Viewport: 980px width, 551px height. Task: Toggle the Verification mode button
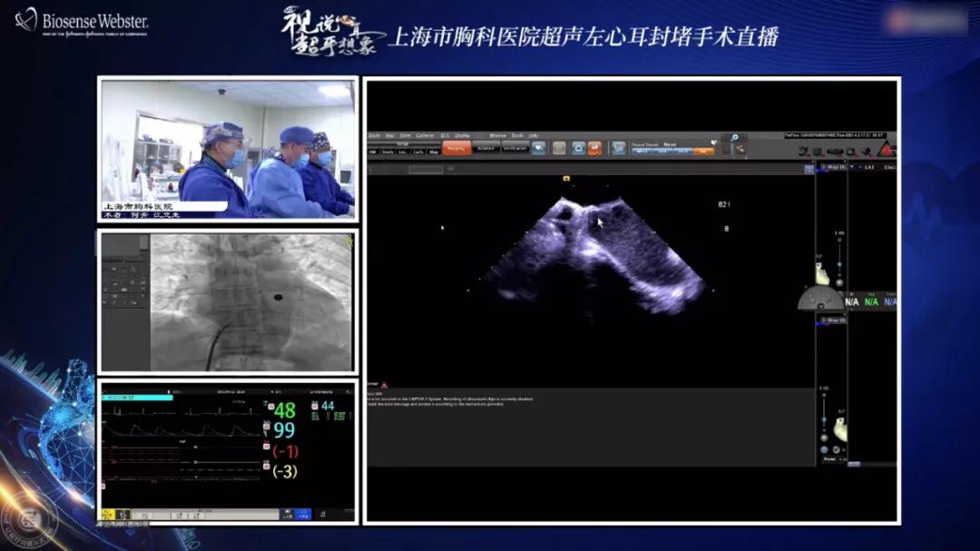pyautogui.click(x=514, y=147)
